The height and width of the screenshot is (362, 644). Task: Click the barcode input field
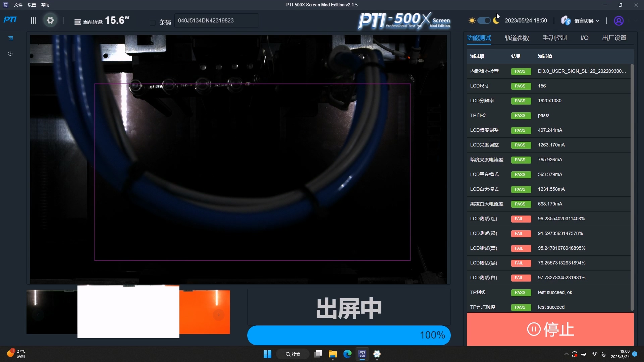tap(216, 21)
